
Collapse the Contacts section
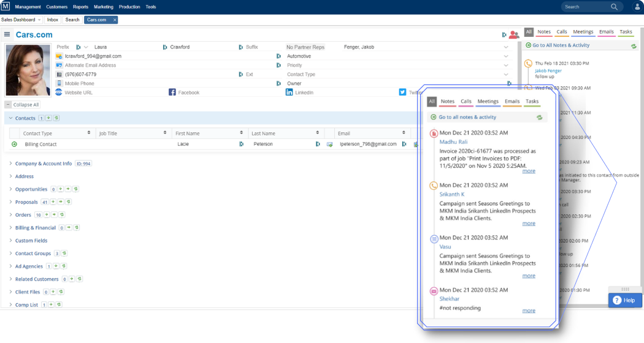click(x=10, y=118)
